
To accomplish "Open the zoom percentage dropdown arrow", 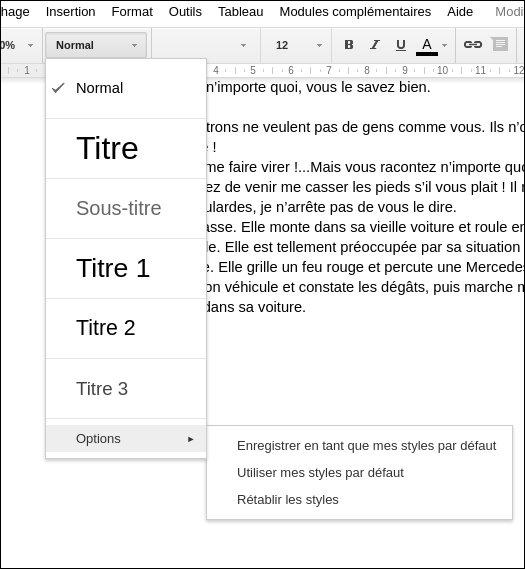I will (30, 45).
